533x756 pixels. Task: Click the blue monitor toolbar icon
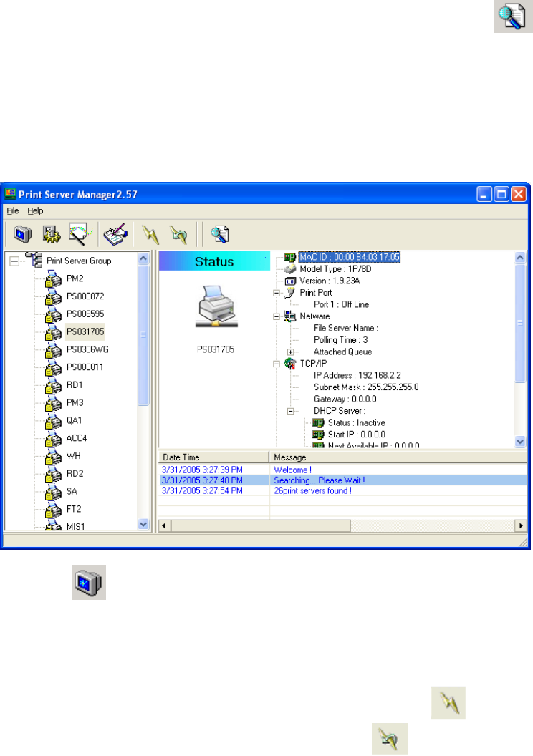[x=23, y=234]
